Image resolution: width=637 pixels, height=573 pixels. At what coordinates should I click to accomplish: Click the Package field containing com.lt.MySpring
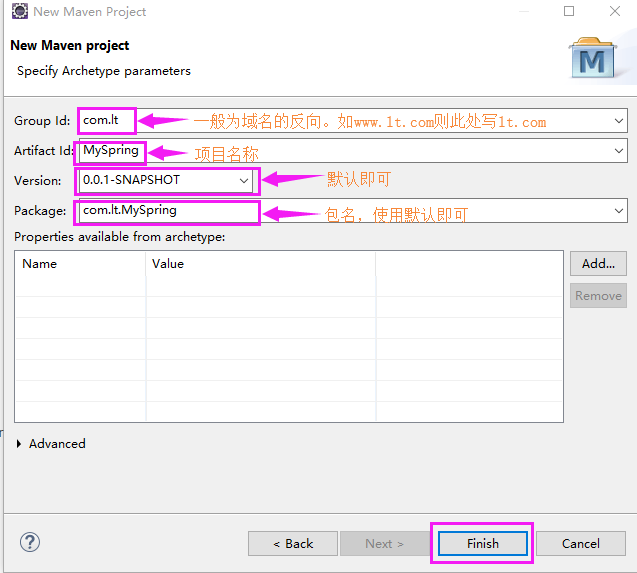[x=353, y=211]
